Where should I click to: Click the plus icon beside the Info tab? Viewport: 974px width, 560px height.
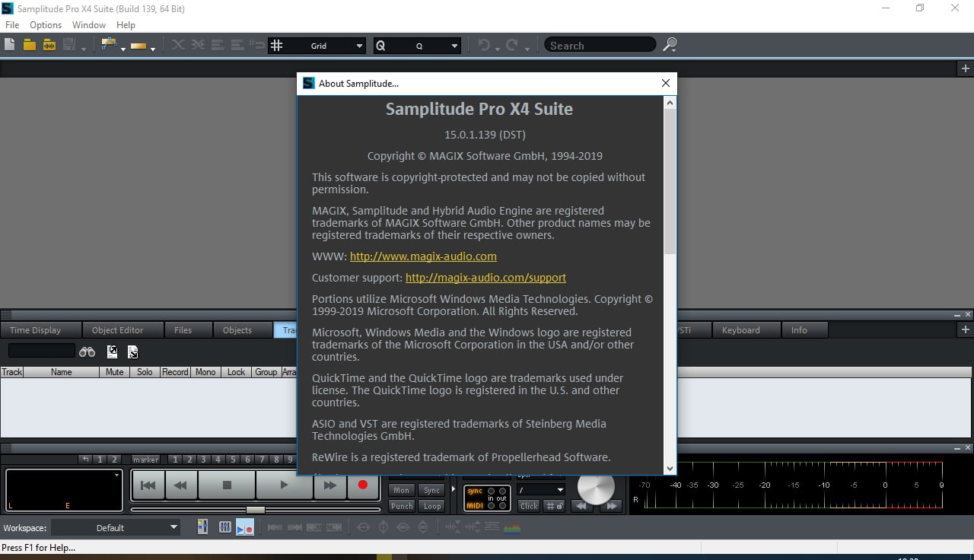tap(966, 329)
